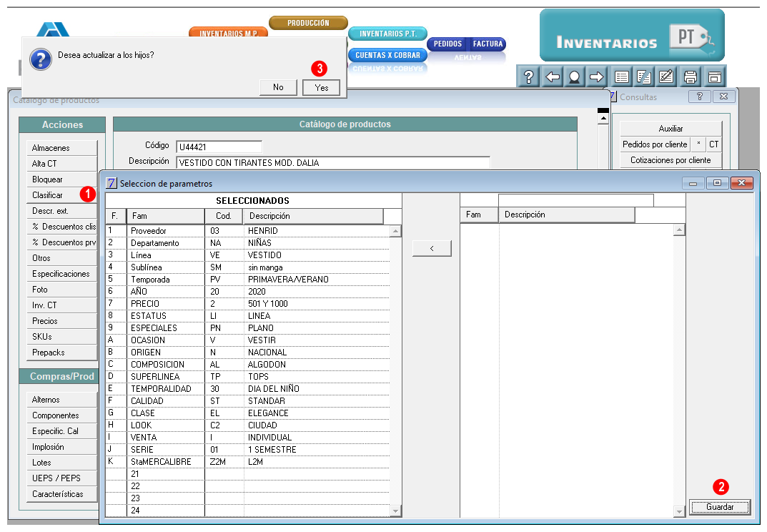Screen dimensions: 767x532
Task: Click the edit pencil toolbar icon
Action: click(665, 77)
